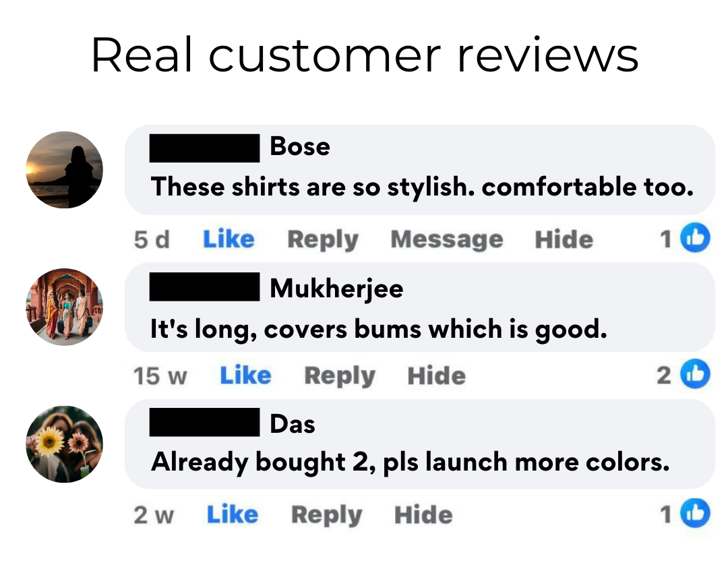The image size is (728, 567).
Task: Open Bose's sunset silhouette profile picture
Action: pos(65,170)
